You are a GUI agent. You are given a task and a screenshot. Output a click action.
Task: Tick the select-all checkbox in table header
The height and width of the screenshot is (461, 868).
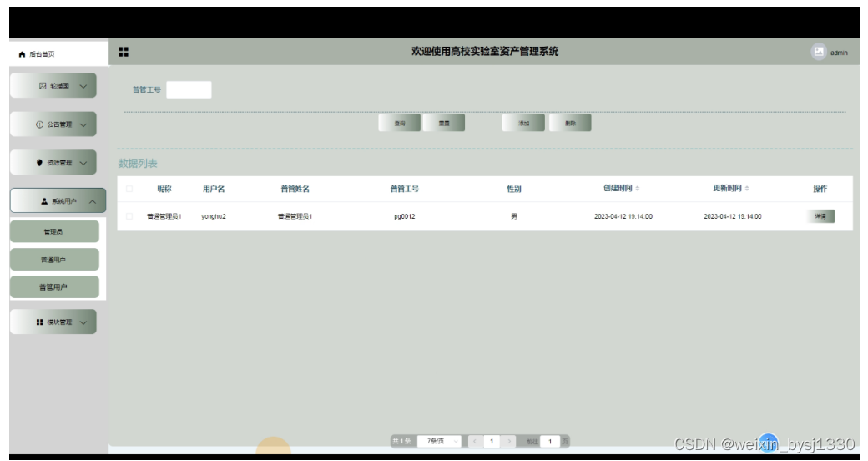(x=129, y=189)
